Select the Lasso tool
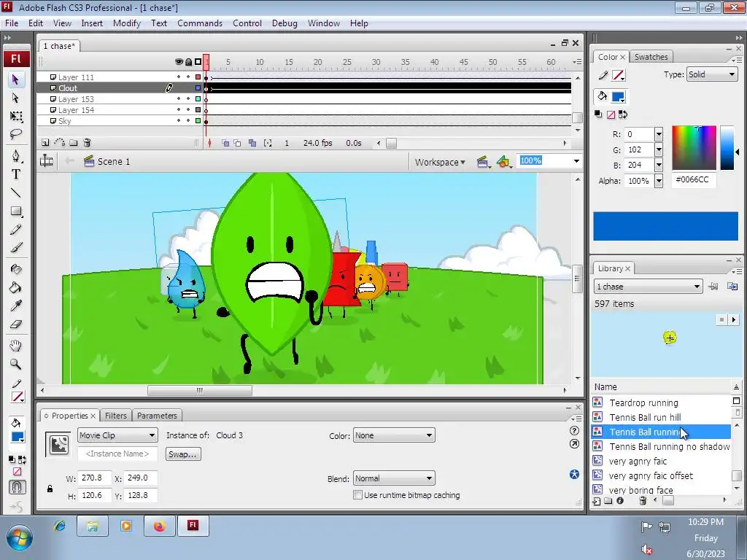This screenshot has width=747, height=560. coord(16,134)
